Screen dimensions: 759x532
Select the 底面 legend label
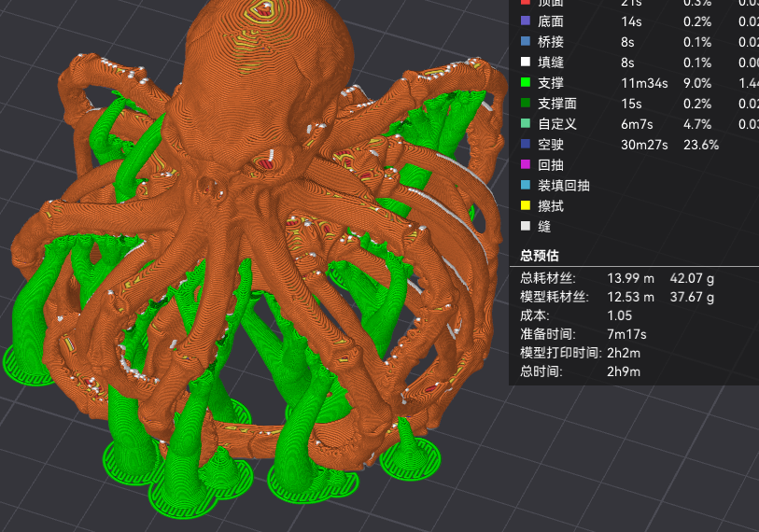pyautogui.click(x=551, y=21)
